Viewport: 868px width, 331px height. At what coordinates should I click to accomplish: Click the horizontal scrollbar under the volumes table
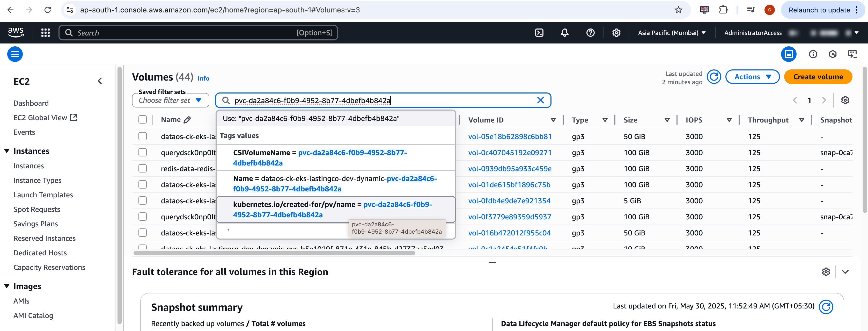pos(274,253)
